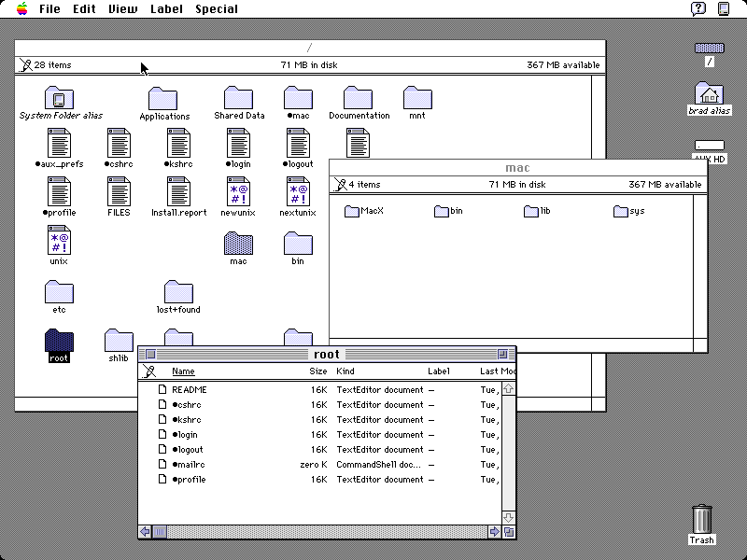
Task: Open the Edit menu
Action: tap(84, 9)
